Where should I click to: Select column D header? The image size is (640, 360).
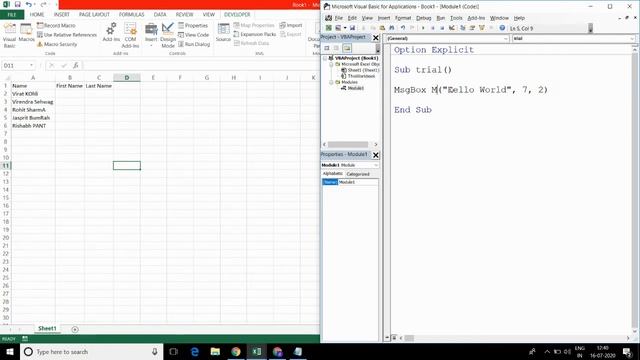click(x=127, y=78)
